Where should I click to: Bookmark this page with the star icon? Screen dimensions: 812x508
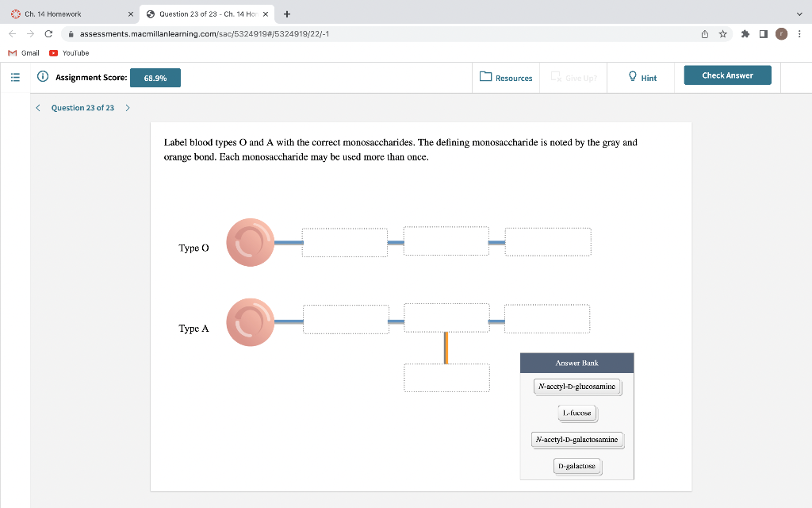[x=723, y=33]
